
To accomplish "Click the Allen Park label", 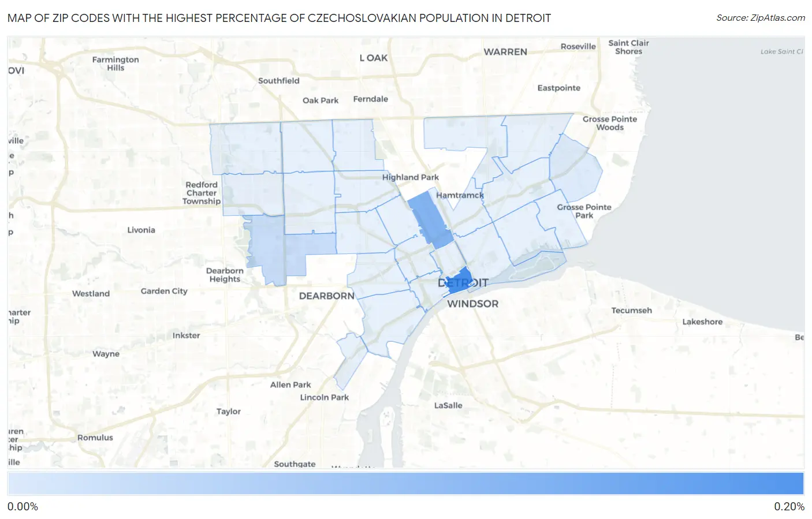I will tap(290, 384).
